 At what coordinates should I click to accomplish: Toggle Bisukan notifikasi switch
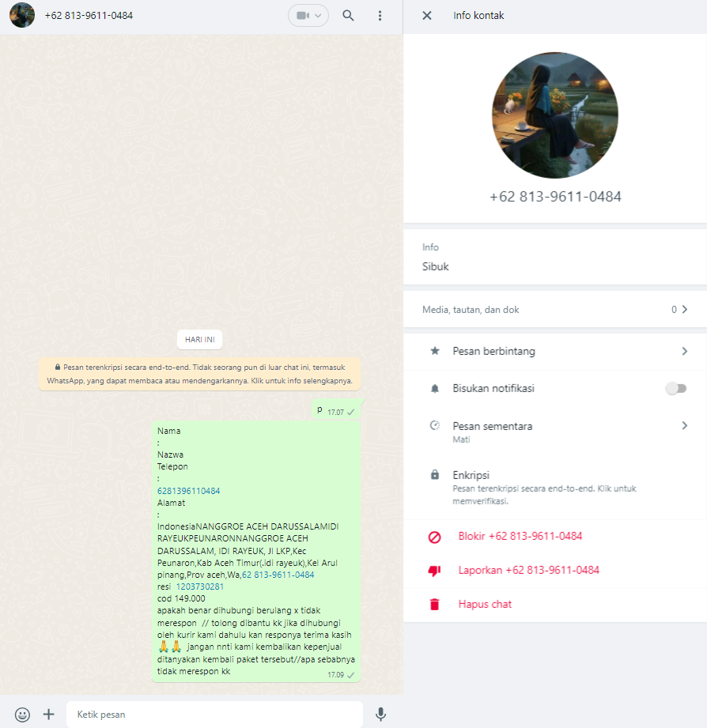tap(676, 388)
